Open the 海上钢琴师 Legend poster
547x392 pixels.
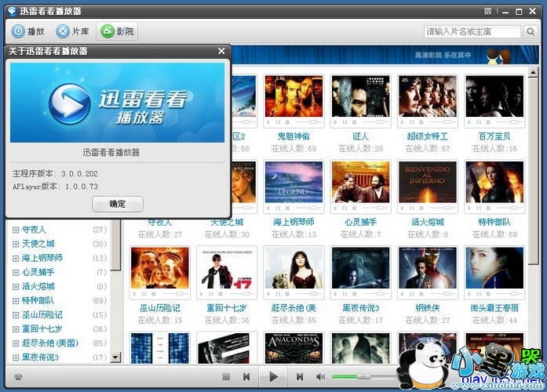[x=294, y=182]
